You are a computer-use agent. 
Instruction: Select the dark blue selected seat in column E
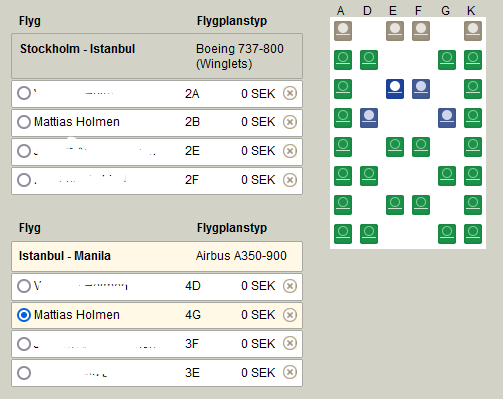click(x=395, y=89)
